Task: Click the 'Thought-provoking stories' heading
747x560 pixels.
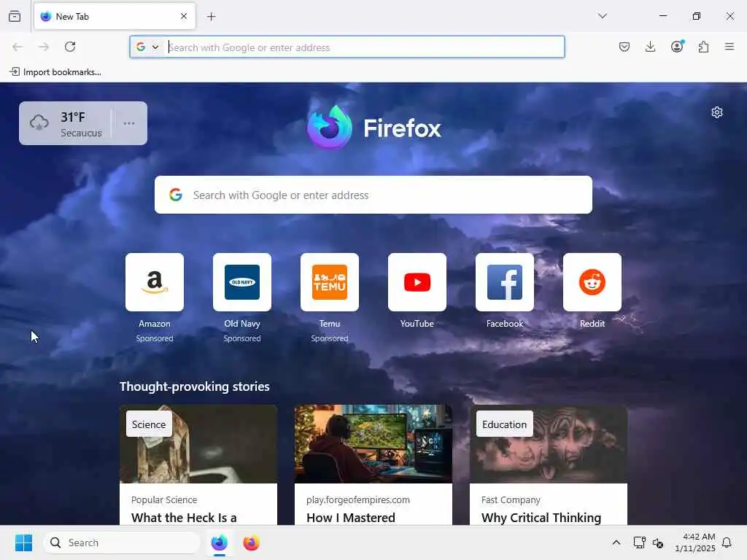Action: pos(194,386)
